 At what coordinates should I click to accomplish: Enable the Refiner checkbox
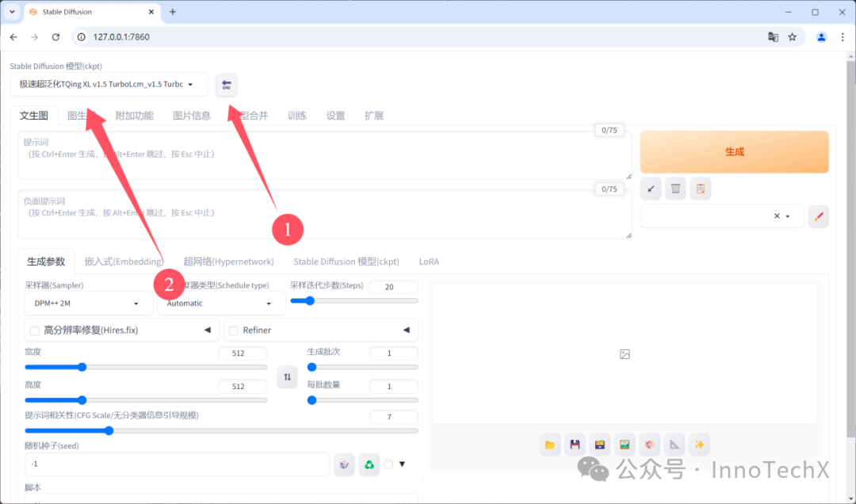[x=234, y=330]
